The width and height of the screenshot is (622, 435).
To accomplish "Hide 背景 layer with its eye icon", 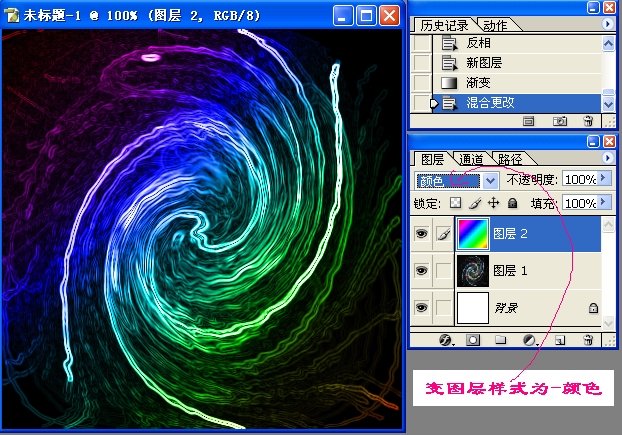I will 421,308.
